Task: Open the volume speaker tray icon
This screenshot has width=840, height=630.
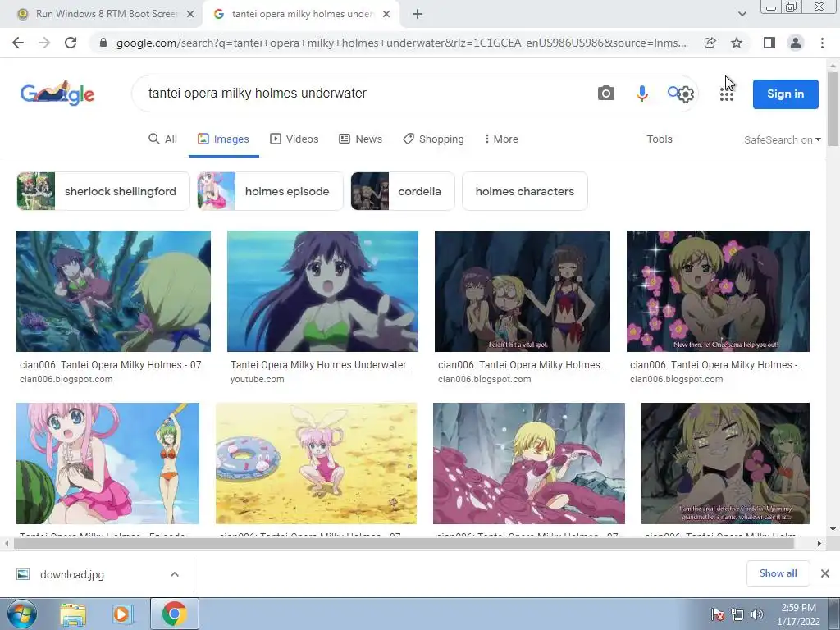Action: coord(756,614)
